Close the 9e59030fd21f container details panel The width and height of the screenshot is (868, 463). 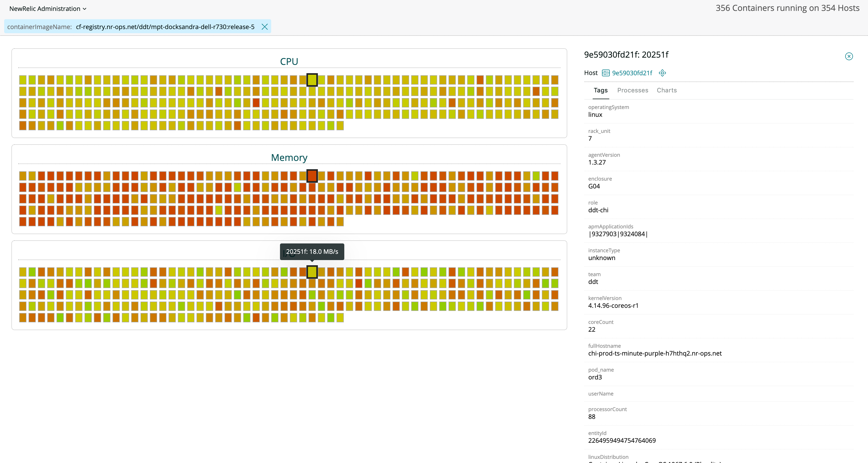tap(849, 56)
